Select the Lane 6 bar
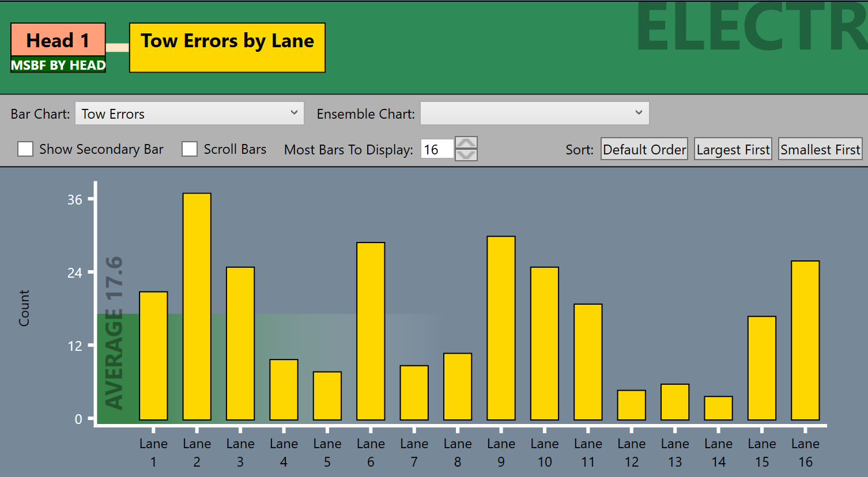Viewport: 868px width, 477px height. [371, 331]
